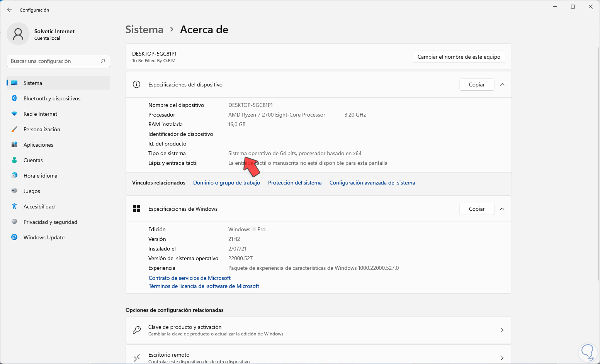
Task: Click the search magnifier icon
Action: 103,61
